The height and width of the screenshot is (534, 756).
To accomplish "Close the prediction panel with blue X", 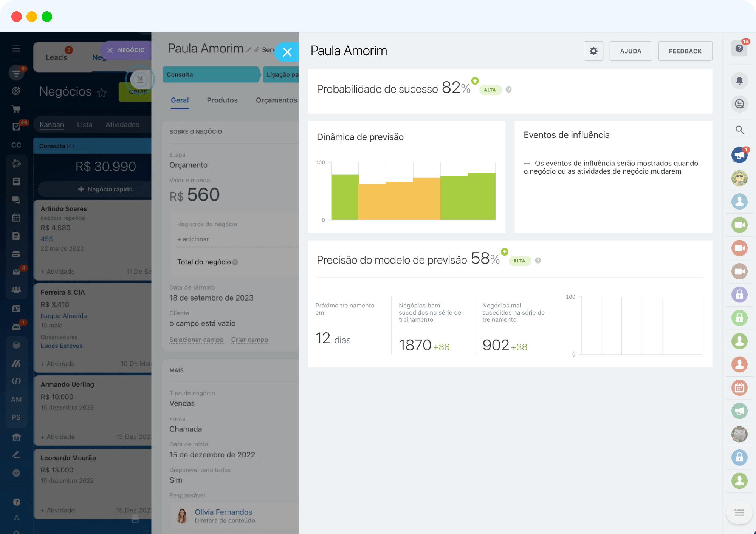I will point(287,52).
